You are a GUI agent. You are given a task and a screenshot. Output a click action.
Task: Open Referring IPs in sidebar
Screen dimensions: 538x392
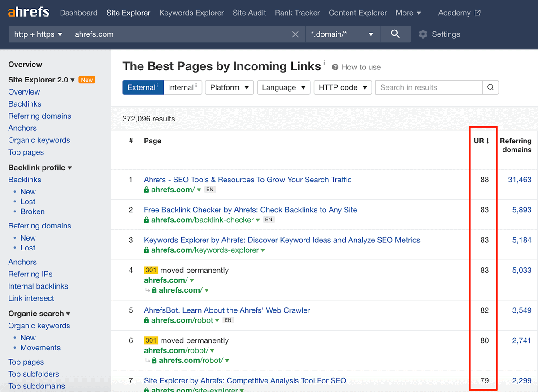(30, 274)
